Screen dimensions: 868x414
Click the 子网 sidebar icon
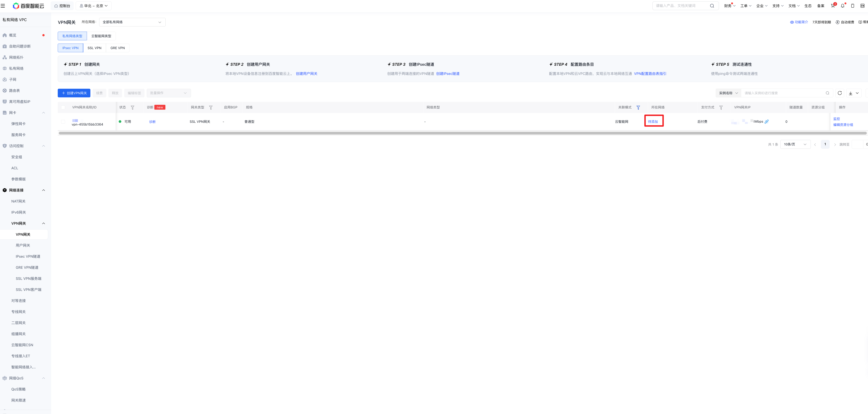[x=5, y=80]
